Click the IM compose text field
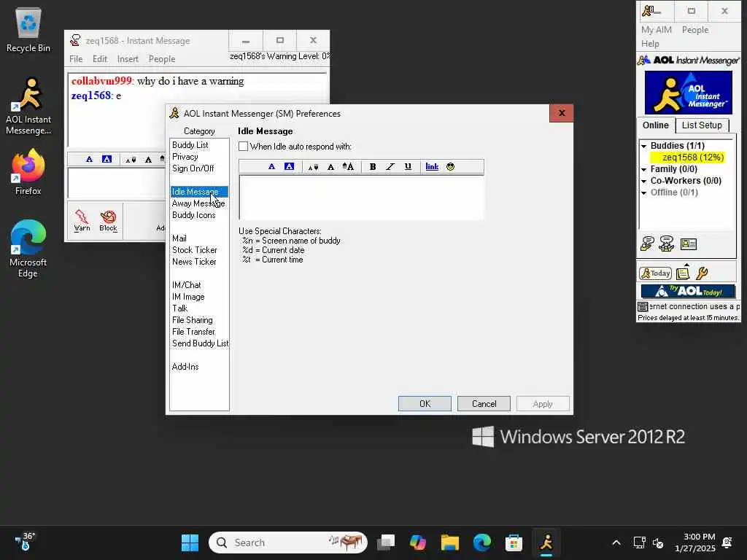The width and height of the screenshot is (747, 560). click(117, 183)
